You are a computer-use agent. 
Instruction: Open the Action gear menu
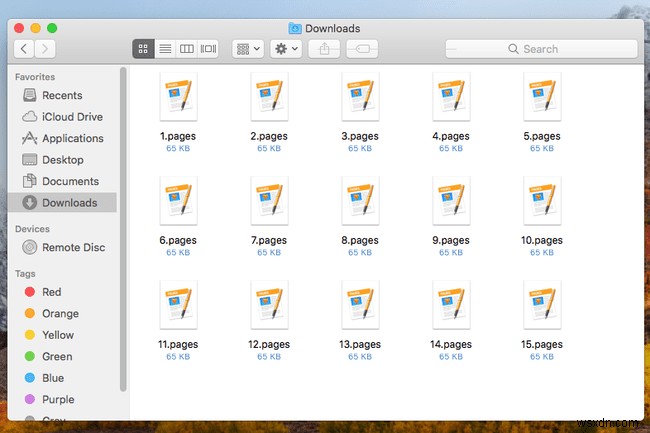(285, 48)
